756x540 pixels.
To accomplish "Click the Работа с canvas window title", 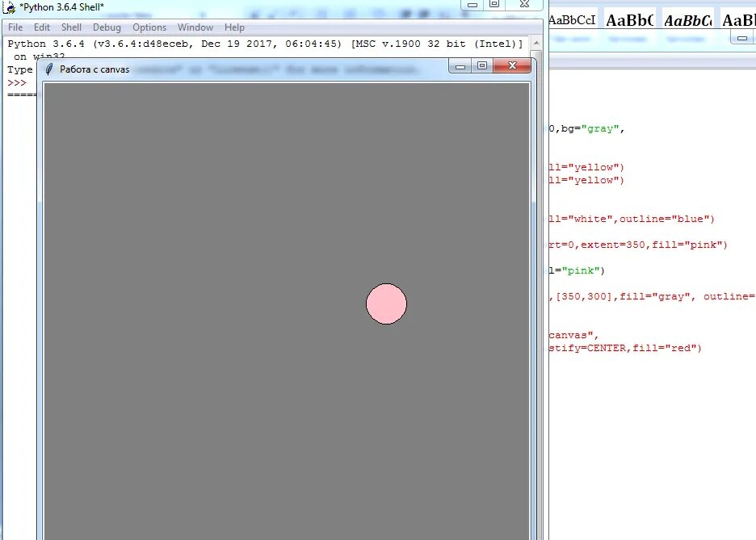I will (94, 69).
